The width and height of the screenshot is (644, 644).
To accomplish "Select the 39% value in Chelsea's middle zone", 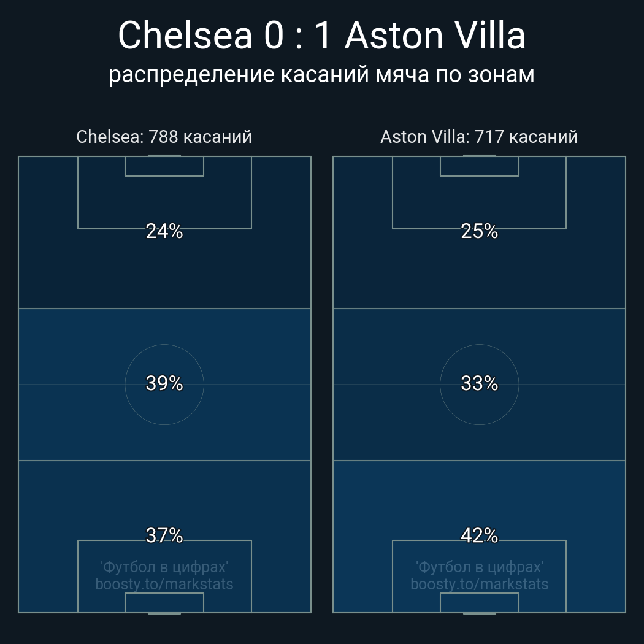I will click(164, 383).
